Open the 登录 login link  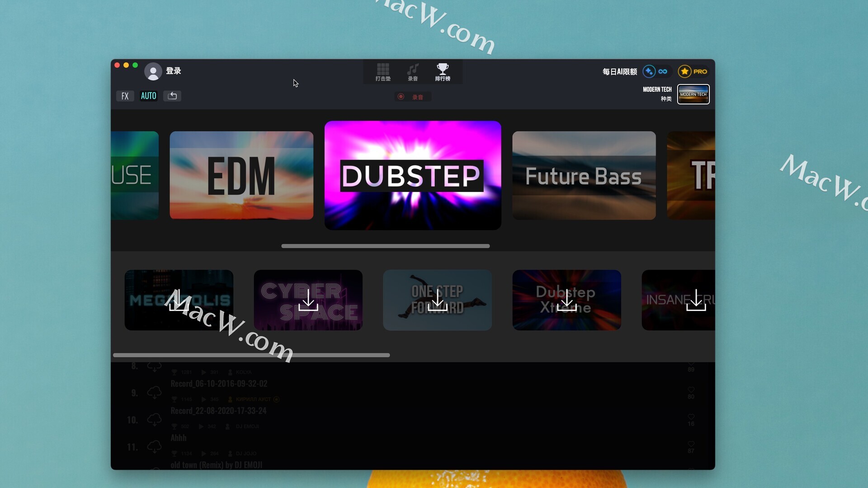174,71
